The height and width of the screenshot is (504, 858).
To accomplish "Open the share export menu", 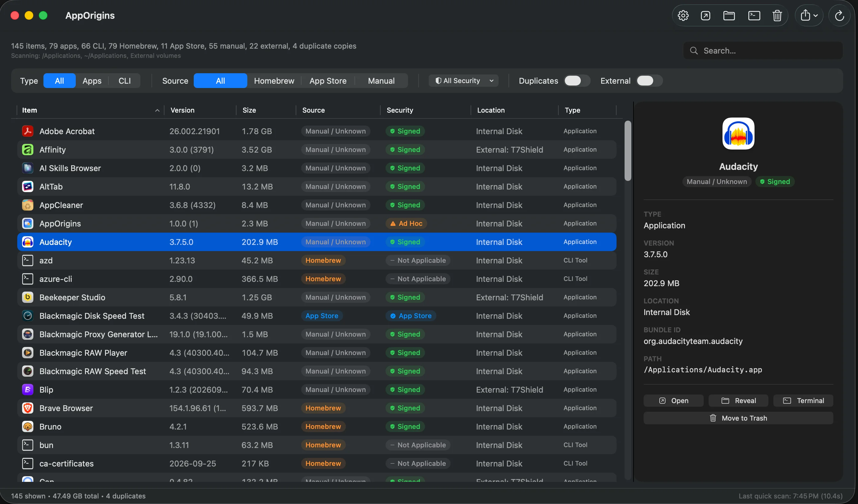I will click(809, 16).
